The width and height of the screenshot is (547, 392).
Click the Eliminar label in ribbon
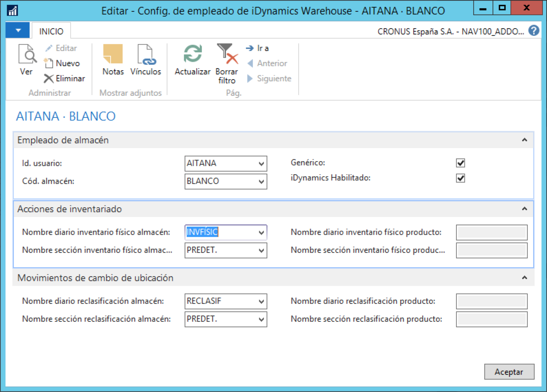pyautogui.click(x=70, y=79)
